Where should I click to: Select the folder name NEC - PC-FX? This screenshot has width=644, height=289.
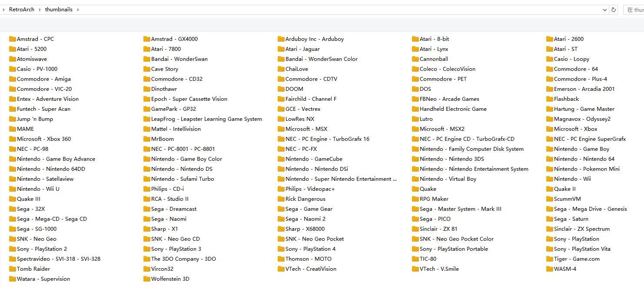(x=301, y=149)
